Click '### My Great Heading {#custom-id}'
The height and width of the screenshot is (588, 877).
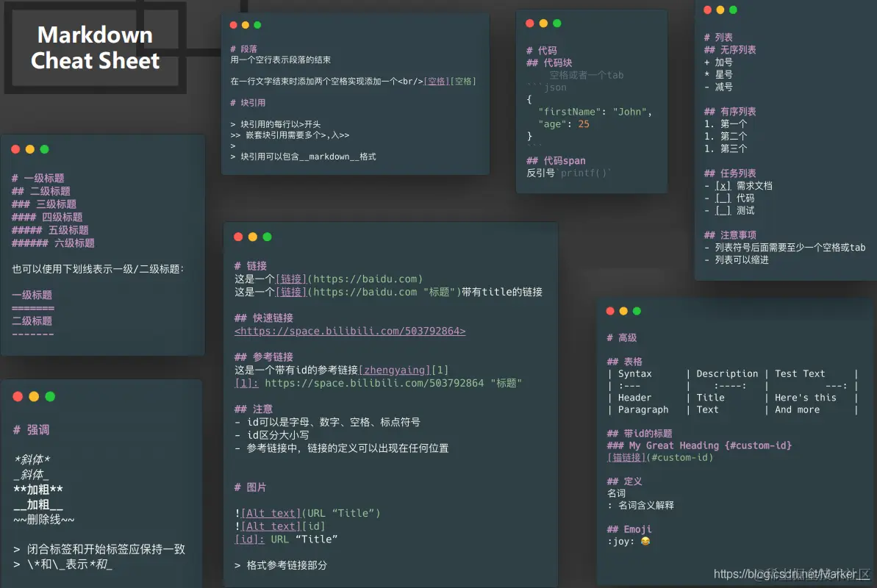tap(699, 445)
